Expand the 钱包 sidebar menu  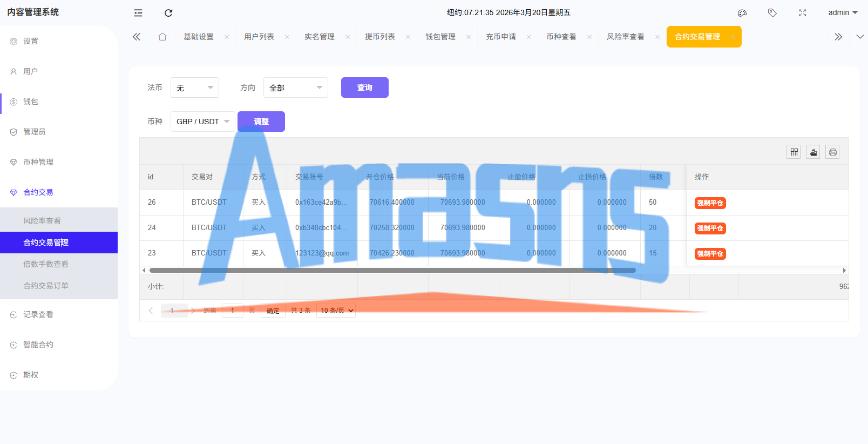coord(59,102)
